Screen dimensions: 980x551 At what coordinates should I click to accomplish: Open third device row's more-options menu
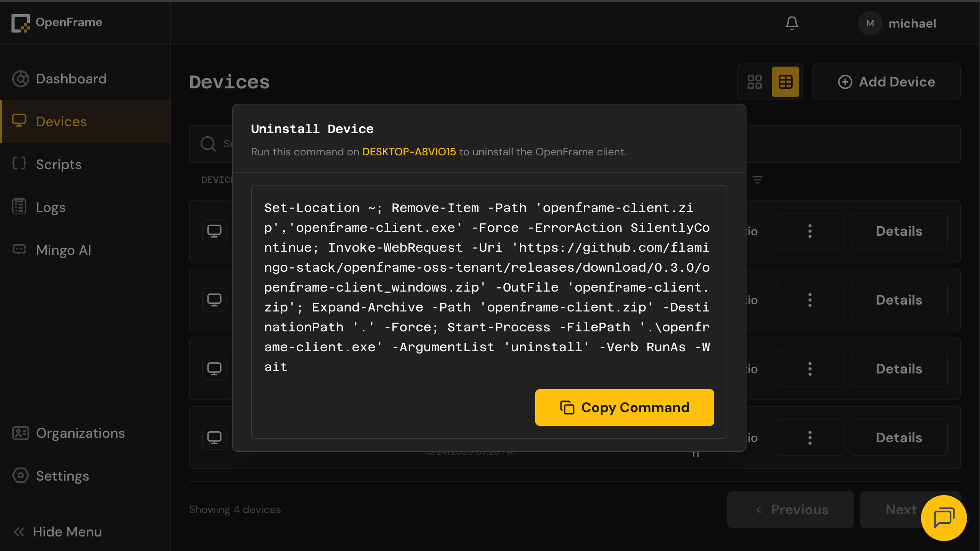tap(810, 369)
